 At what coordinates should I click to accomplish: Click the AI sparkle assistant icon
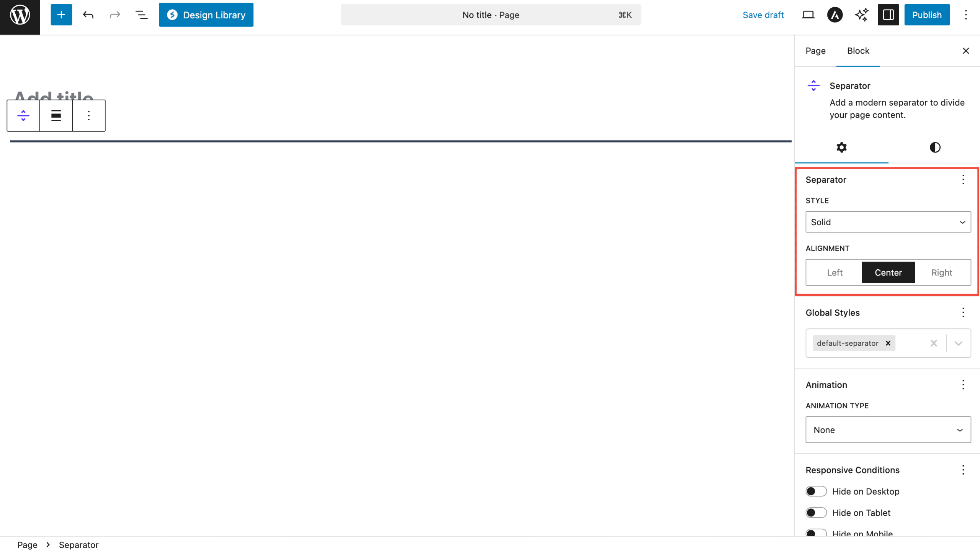coord(861,15)
